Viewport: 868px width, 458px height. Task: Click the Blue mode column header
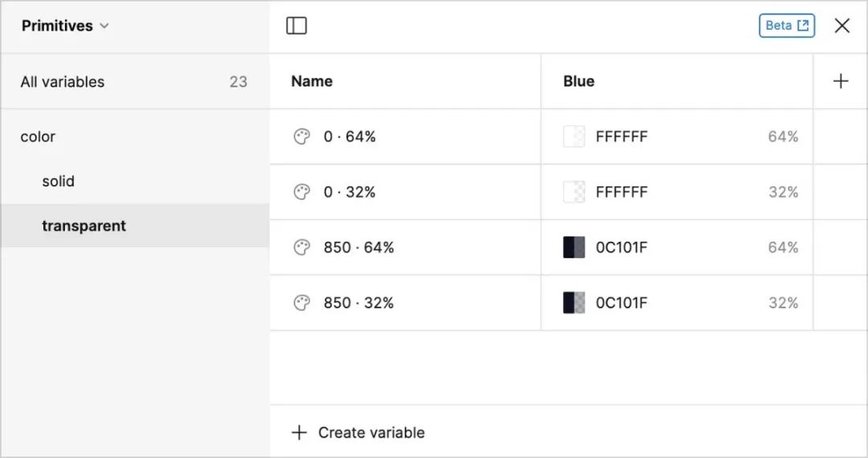point(579,81)
